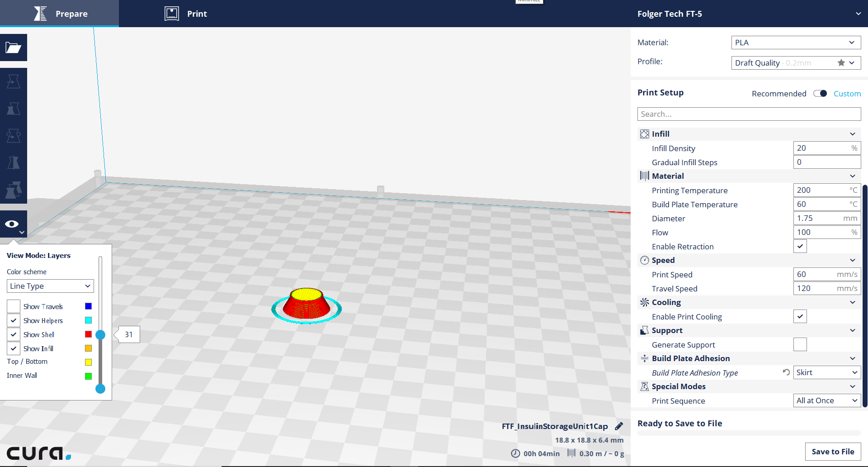Open file using the folder icon
This screenshot has width=868, height=467.
tap(14, 48)
